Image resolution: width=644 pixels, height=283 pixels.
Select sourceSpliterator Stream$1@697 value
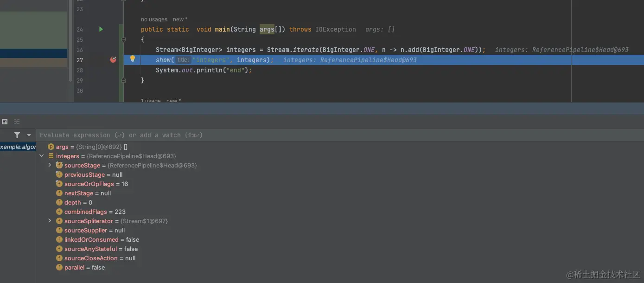point(144,221)
